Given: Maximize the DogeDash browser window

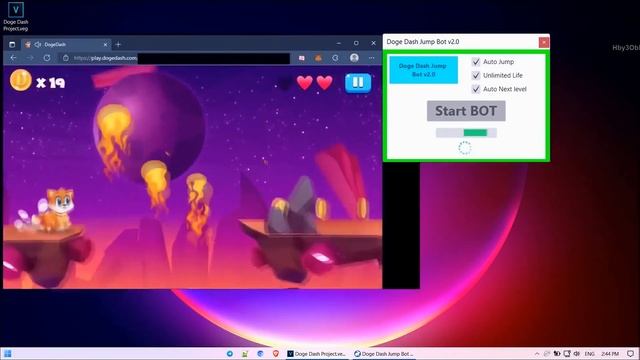Looking at the screenshot, I should click(356, 43).
